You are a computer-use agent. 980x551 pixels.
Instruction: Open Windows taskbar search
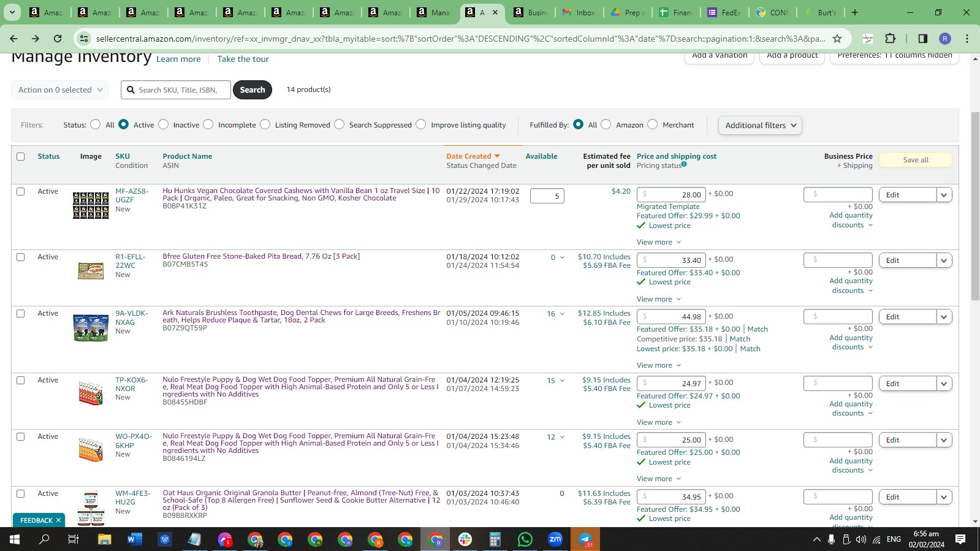(44, 539)
